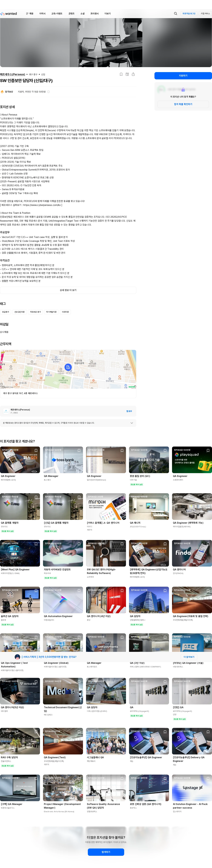Open the 기업 서비스 button
The width and height of the screenshot is (212, 868).
[x=205, y=13]
